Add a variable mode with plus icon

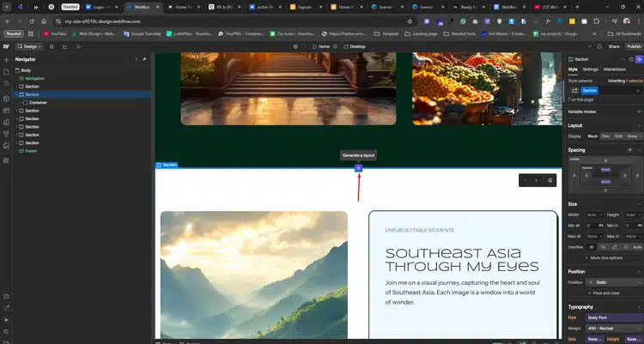tap(639, 112)
